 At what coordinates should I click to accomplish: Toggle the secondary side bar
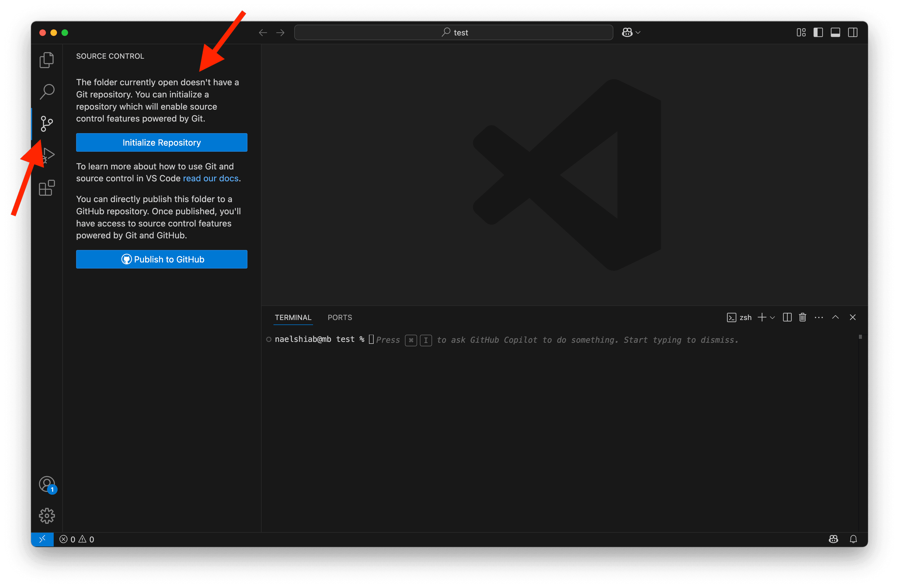pyautogui.click(x=852, y=32)
